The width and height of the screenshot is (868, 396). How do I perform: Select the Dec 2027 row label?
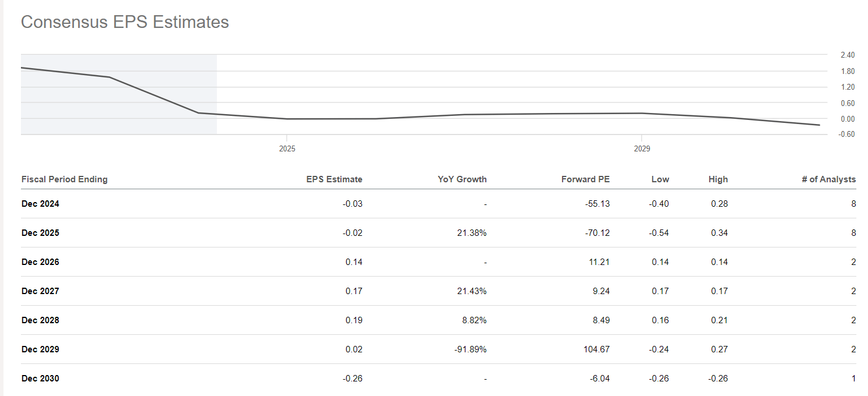[40, 291]
